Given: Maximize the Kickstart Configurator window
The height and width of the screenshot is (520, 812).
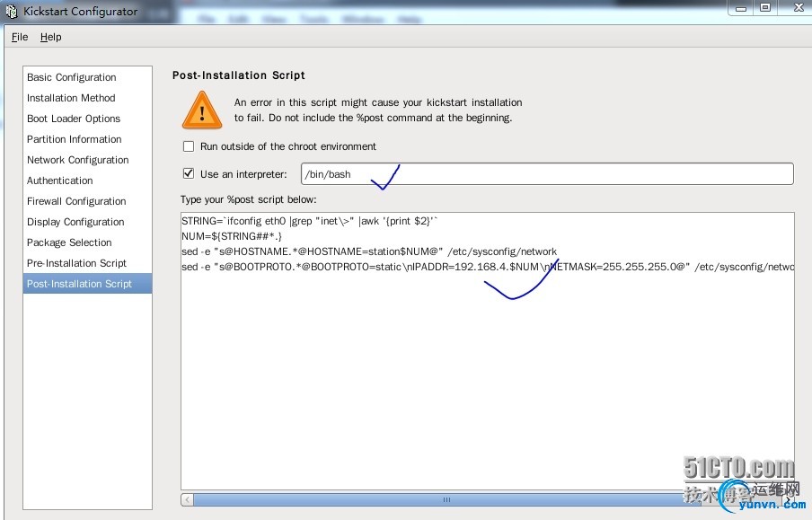Looking at the screenshot, I should pyautogui.click(x=765, y=8).
